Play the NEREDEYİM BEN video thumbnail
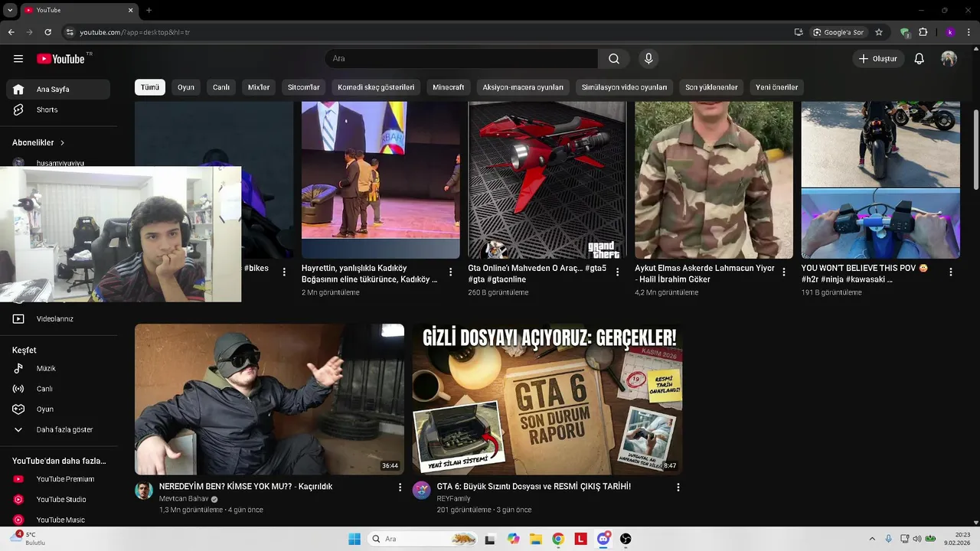The width and height of the screenshot is (980, 551). point(269,399)
